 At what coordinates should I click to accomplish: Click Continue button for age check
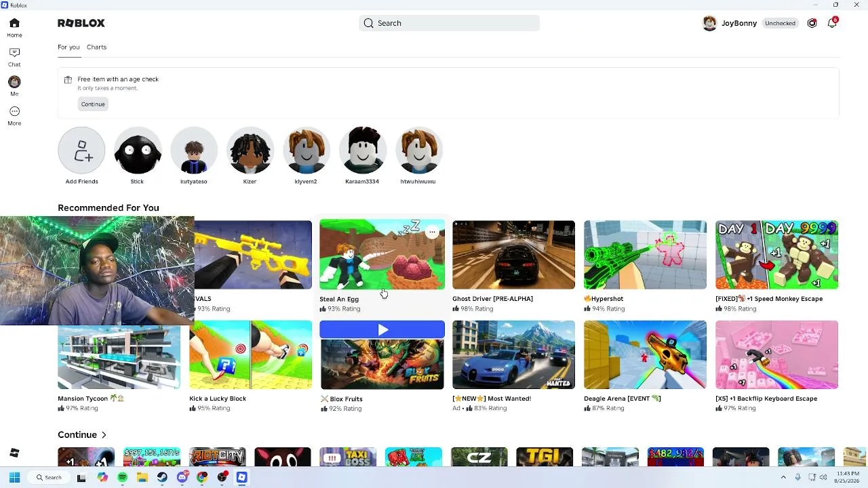tap(93, 104)
